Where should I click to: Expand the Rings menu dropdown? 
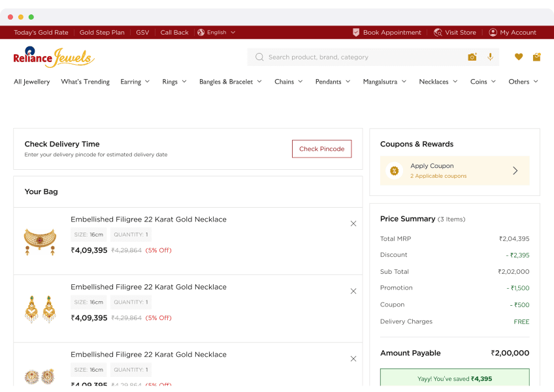point(184,82)
